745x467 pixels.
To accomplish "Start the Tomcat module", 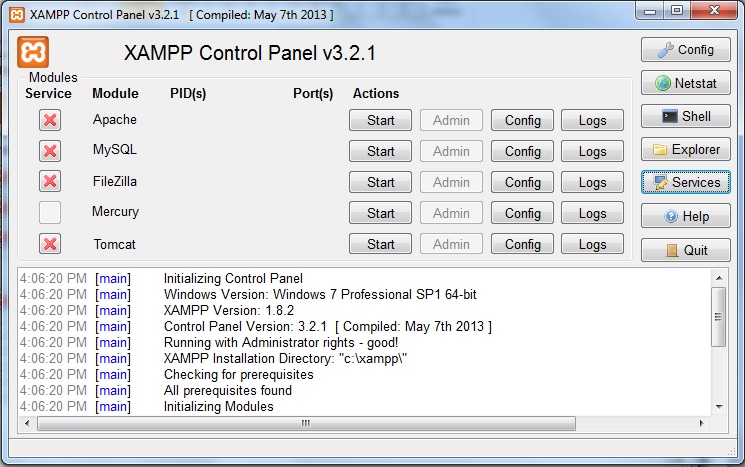I will [381, 244].
